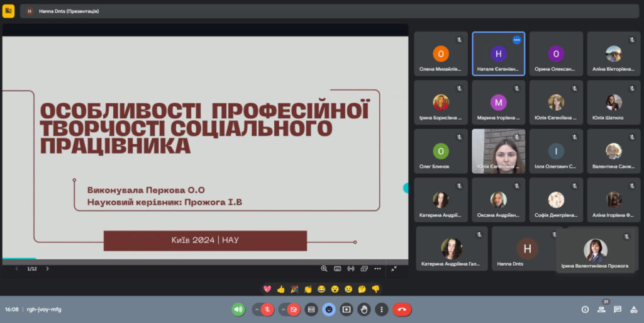Select Юлія Євгенівна's video tile
644x323 pixels.
(x=498, y=151)
